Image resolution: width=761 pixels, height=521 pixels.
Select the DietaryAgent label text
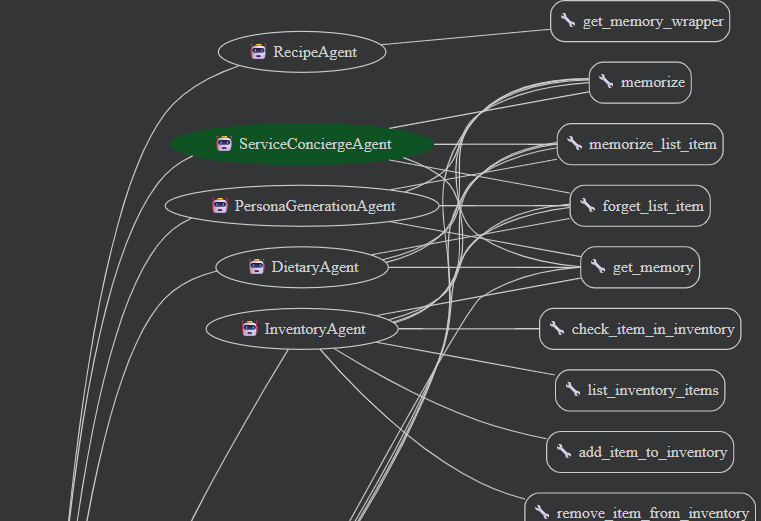(x=315, y=267)
